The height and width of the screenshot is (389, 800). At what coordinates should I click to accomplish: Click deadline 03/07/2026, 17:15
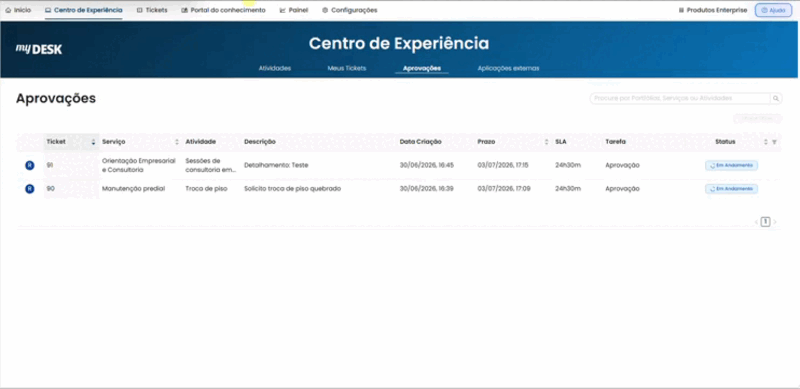click(503, 165)
